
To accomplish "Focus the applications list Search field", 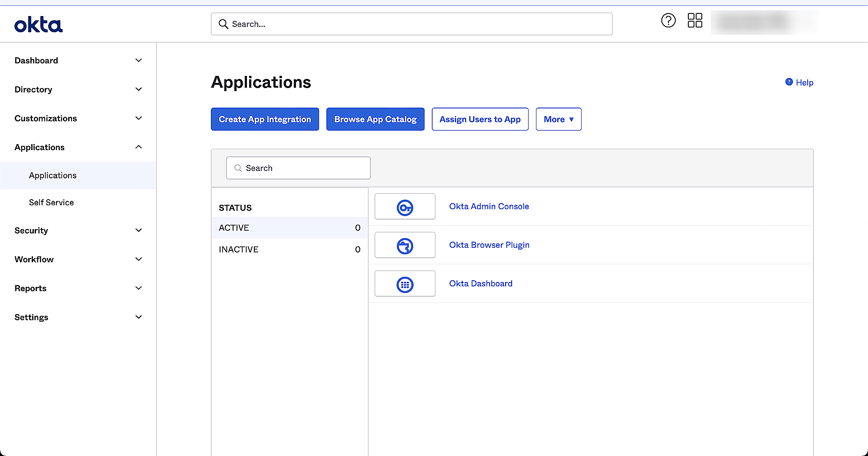I will click(x=304, y=168).
